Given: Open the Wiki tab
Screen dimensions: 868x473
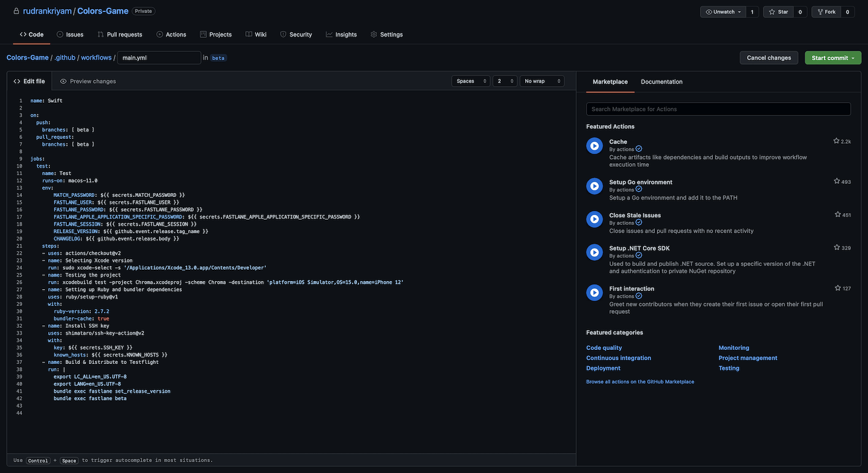Looking at the screenshot, I should pos(256,34).
